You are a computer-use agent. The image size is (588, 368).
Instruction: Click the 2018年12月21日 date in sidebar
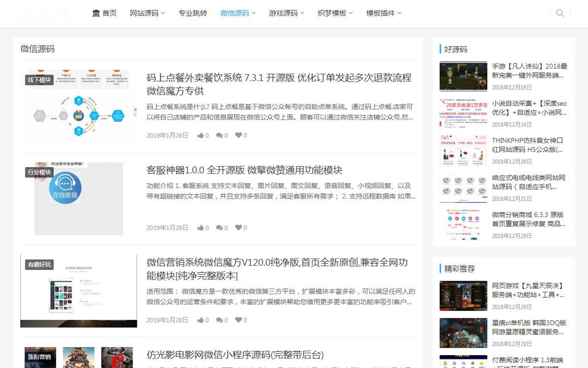[512, 199]
